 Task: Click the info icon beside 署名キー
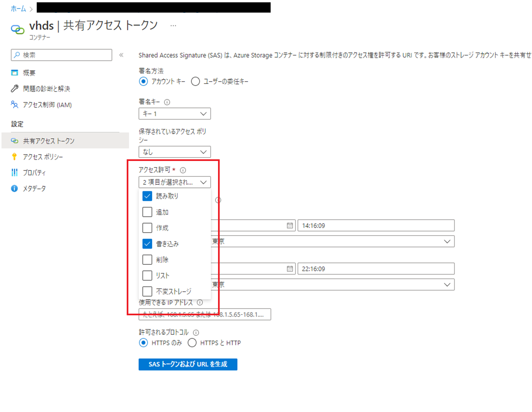167,102
